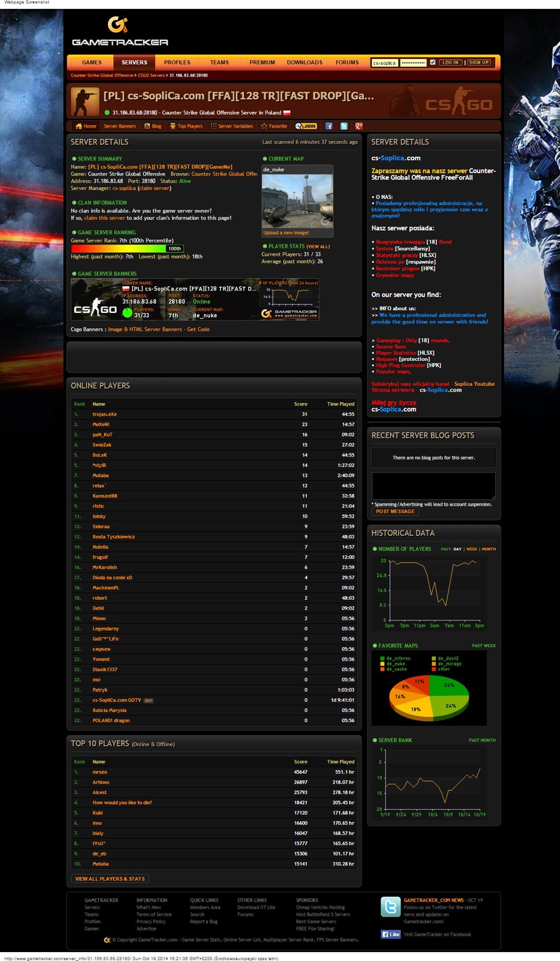Click the Score column header in Top 10
560x961 pixels.
tap(301, 762)
